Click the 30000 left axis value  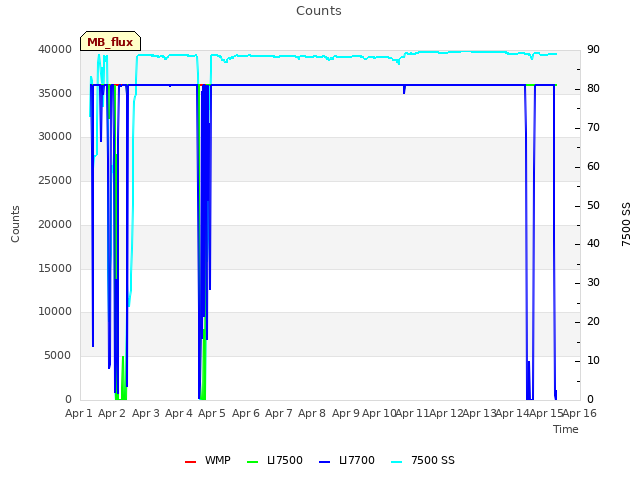[x=55, y=136]
